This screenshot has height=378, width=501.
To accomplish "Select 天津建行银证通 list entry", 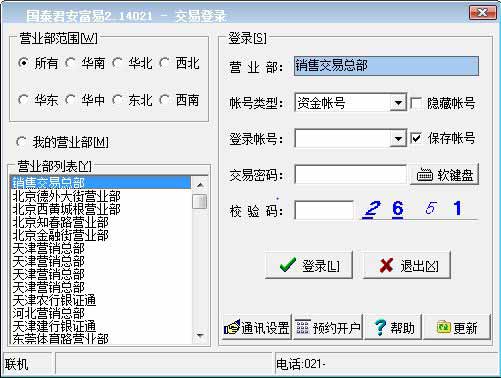I will coord(101,326).
